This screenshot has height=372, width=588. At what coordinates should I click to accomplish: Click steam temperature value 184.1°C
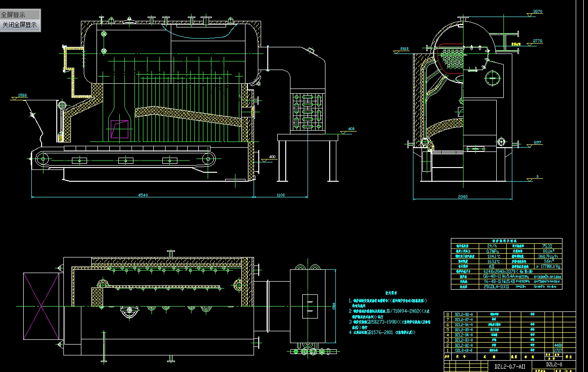[493, 257]
